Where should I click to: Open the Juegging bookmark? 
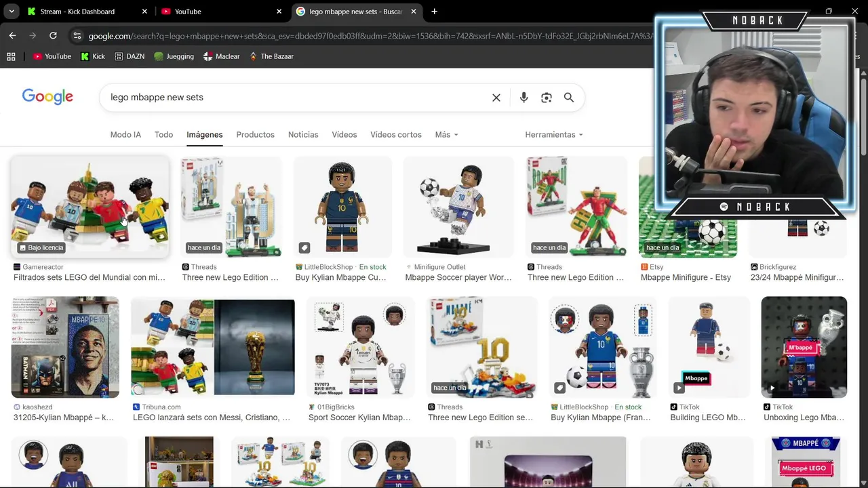coord(174,56)
